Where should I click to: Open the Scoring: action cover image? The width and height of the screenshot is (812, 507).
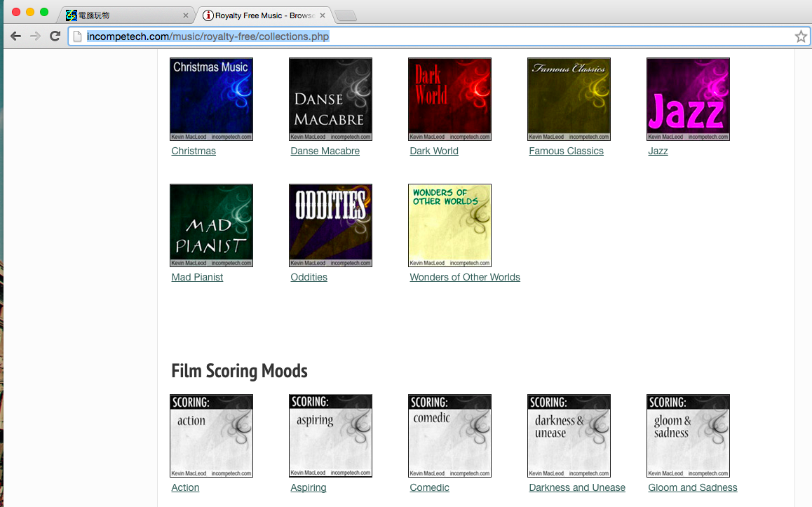211,436
